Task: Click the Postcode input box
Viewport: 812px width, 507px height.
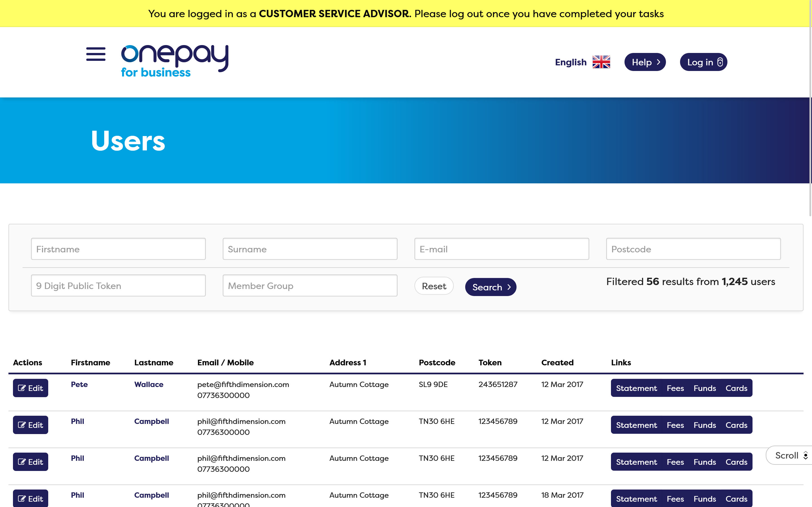Action: (693, 249)
